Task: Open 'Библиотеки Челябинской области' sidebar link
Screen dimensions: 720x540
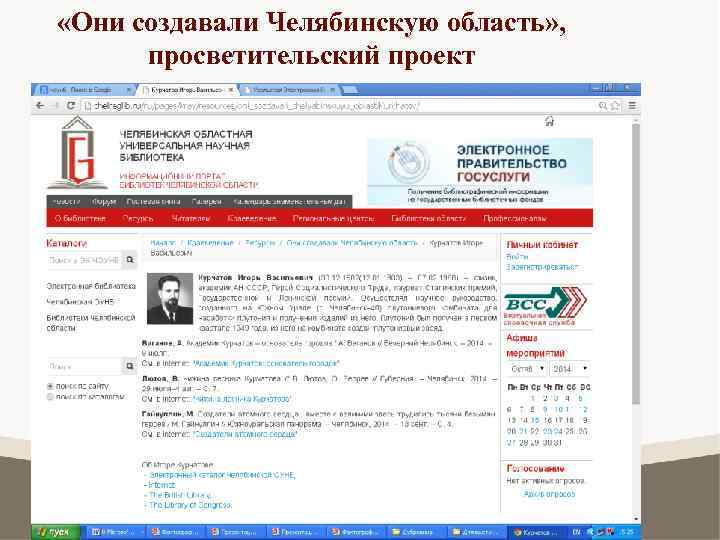Action: (x=91, y=323)
